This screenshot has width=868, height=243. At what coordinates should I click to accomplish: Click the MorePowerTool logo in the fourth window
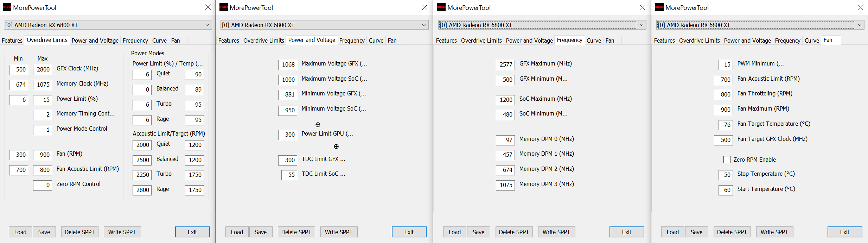pyautogui.click(x=659, y=7)
